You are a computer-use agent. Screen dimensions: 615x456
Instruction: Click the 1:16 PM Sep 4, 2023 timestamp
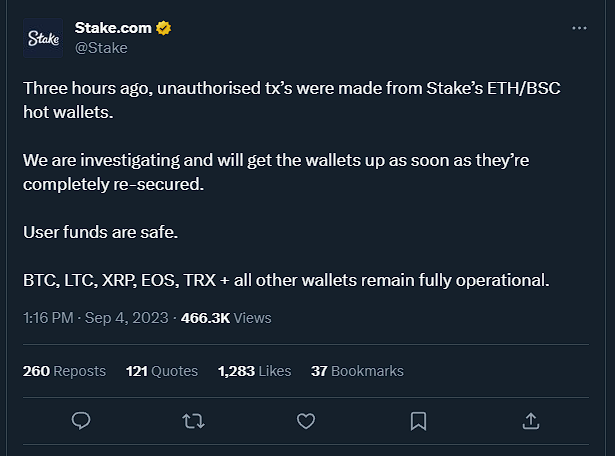(x=96, y=318)
